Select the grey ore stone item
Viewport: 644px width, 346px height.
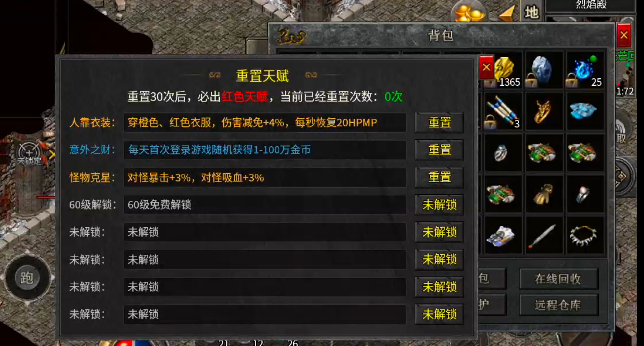click(x=543, y=70)
